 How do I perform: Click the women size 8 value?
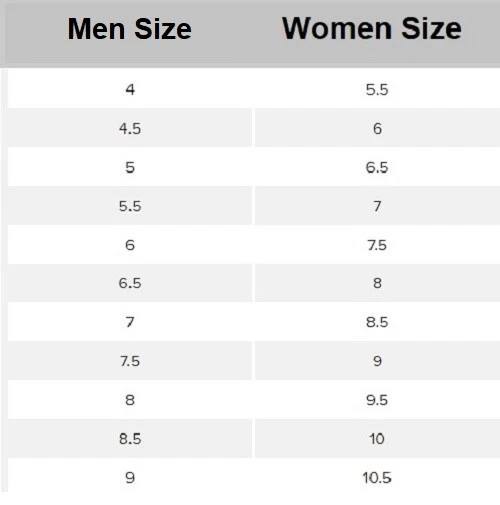coord(377,283)
